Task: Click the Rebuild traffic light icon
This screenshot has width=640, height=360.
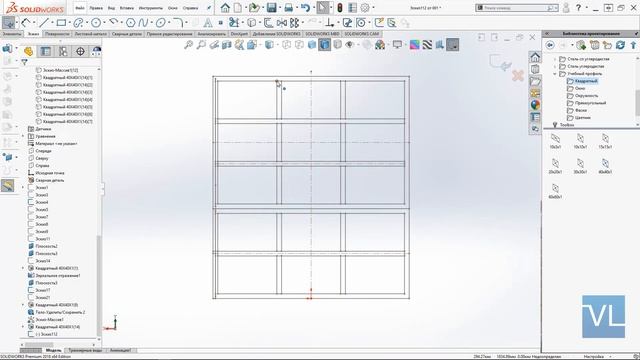Action: click(340, 8)
